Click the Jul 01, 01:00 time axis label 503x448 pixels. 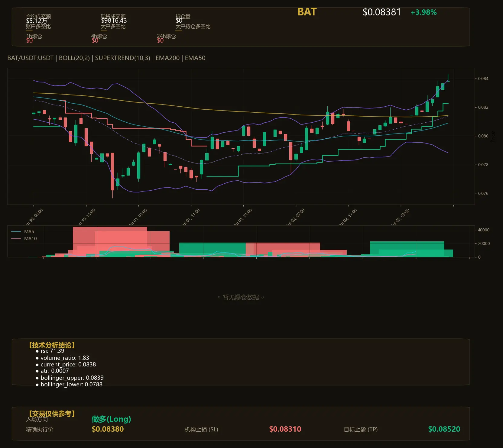(x=138, y=217)
